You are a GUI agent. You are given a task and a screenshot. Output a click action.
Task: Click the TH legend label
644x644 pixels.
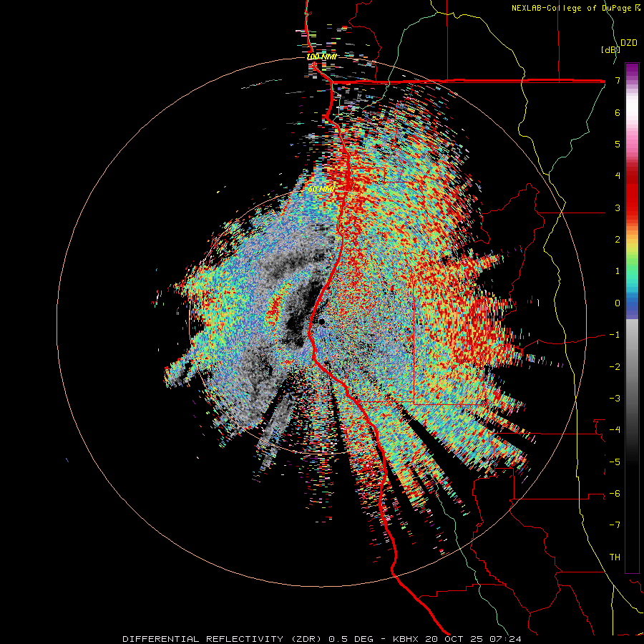coord(615,557)
